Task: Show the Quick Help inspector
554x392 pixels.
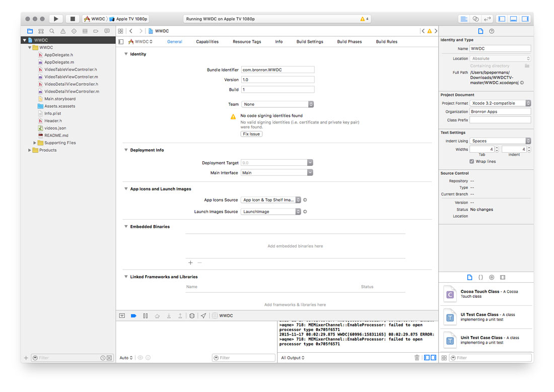Action: pos(492,31)
